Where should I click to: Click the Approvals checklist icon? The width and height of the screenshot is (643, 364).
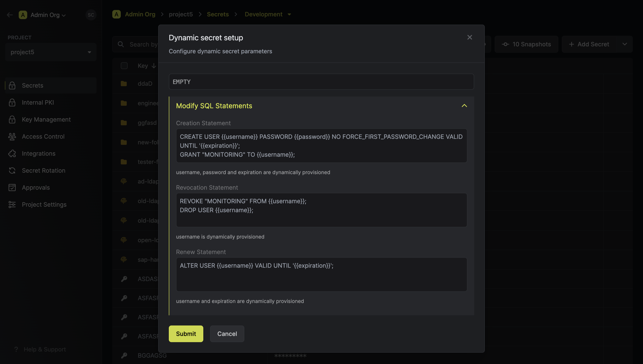tap(12, 187)
